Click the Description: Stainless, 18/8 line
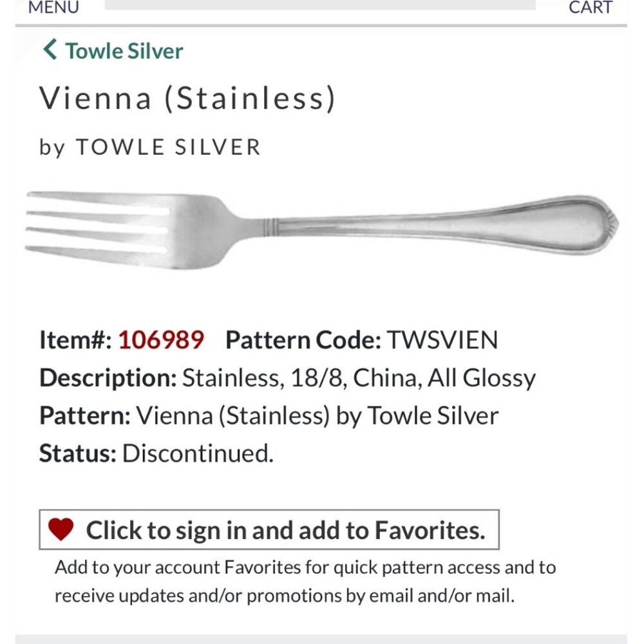Viewport: 644px width, 644px height. point(288,376)
